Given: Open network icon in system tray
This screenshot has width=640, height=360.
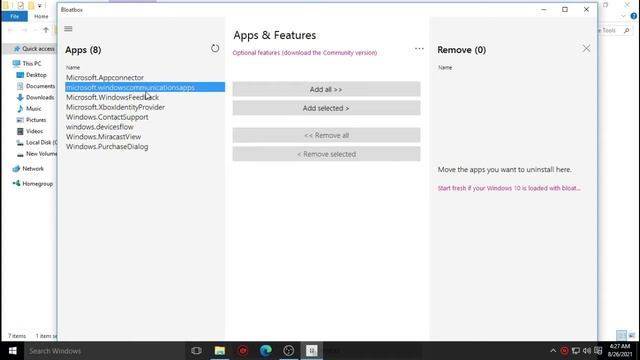Looking at the screenshot, I should (576, 351).
